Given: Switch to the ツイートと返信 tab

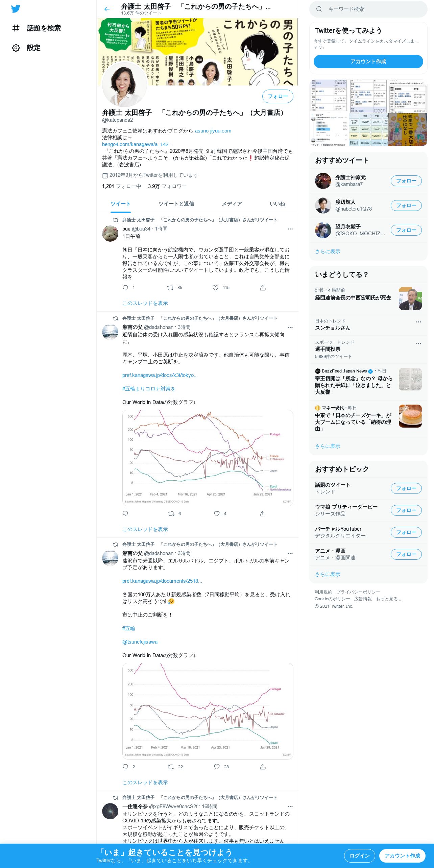Looking at the screenshot, I should pos(176,204).
